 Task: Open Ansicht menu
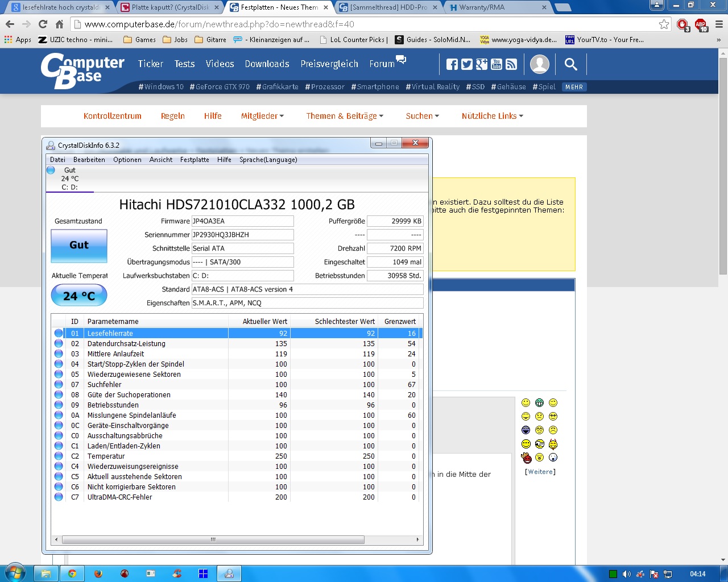(x=161, y=160)
